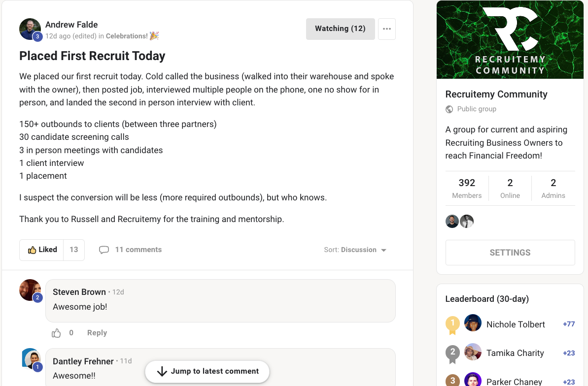Open Nichole Tolbert's leaderboard avatar
588x386 pixels.
pos(473,323)
